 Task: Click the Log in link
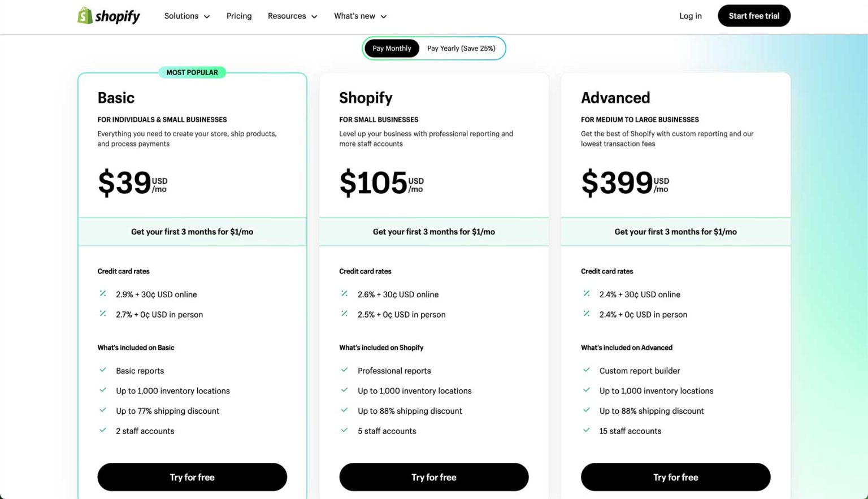coord(690,16)
